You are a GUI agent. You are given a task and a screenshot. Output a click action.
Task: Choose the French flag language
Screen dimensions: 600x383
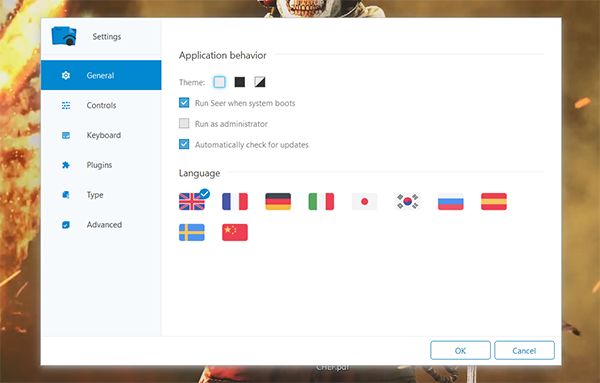pyautogui.click(x=235, y=202)
